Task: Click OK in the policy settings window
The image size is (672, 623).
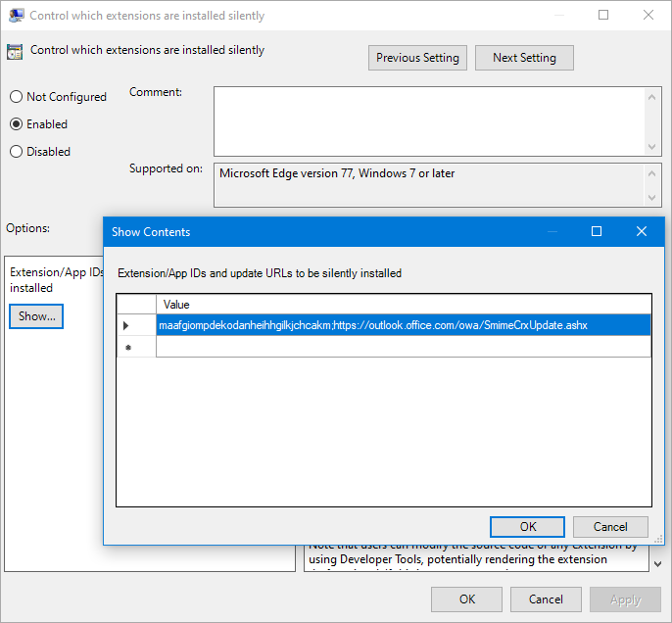Action: point(466,599)
